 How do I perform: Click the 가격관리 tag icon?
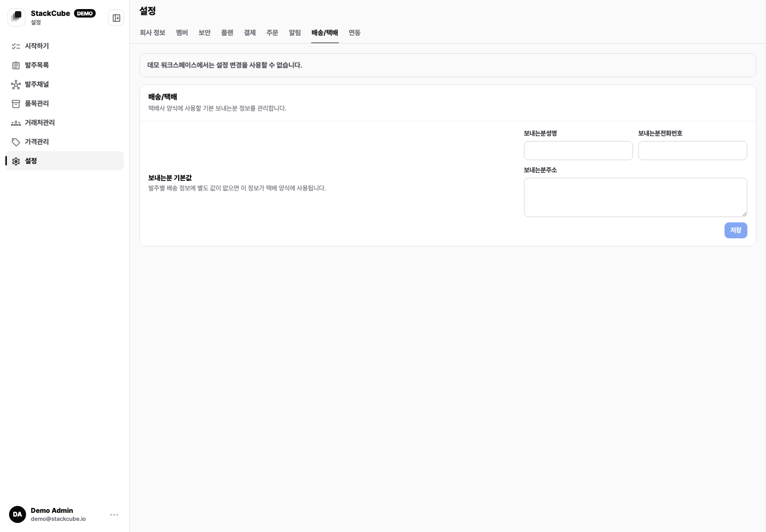(16, 142)
